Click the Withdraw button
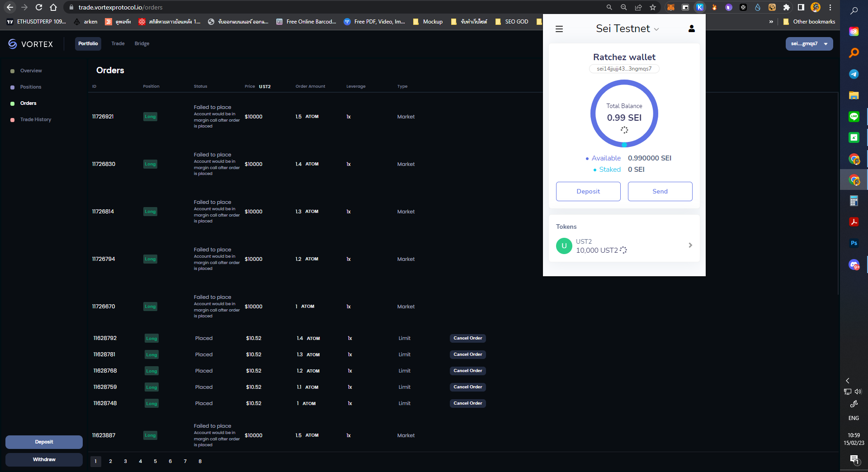 [x=44, y=460]
